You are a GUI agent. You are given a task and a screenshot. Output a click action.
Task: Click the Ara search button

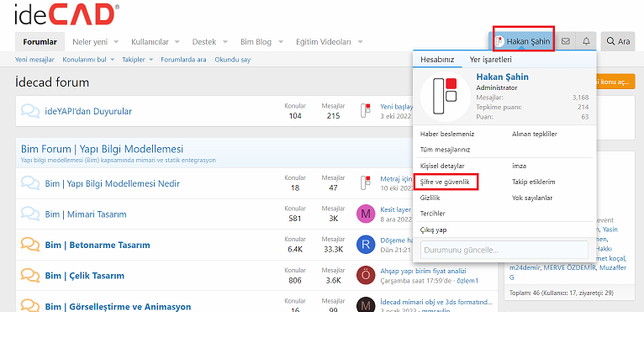coord(618,41)
